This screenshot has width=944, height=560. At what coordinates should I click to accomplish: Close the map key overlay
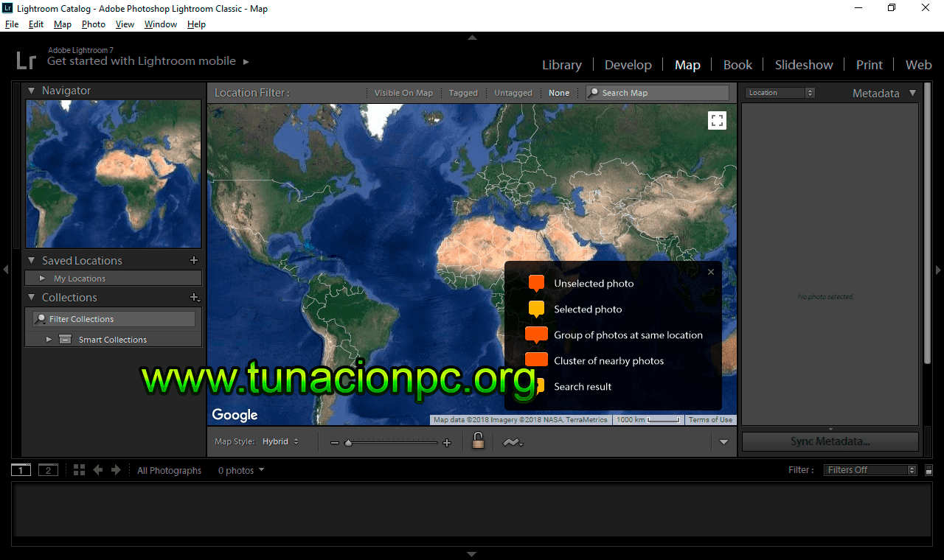click(x=711, y=272)
